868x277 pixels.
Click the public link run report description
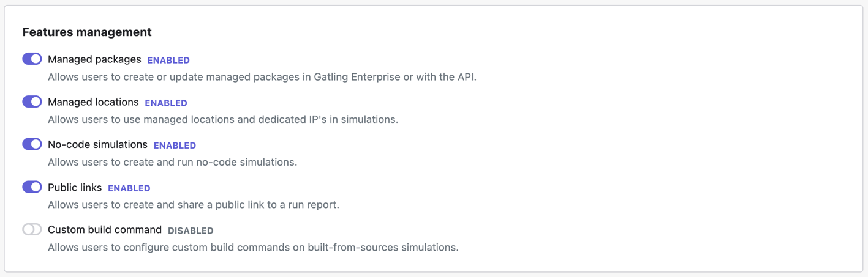point(194,204)
